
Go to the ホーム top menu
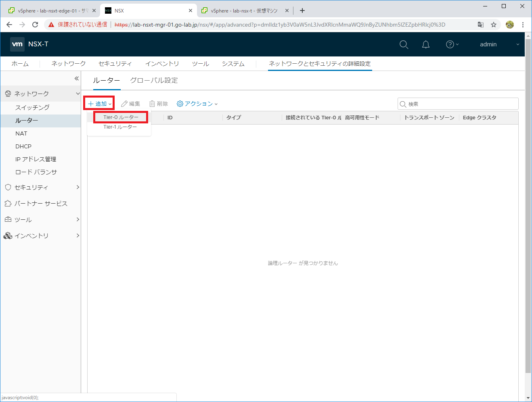point(20,64)
